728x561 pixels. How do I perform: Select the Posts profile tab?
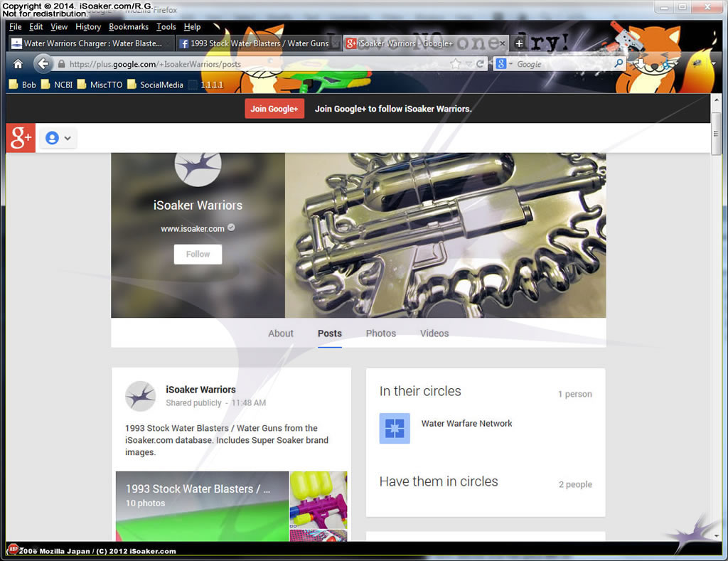[330, 333]
